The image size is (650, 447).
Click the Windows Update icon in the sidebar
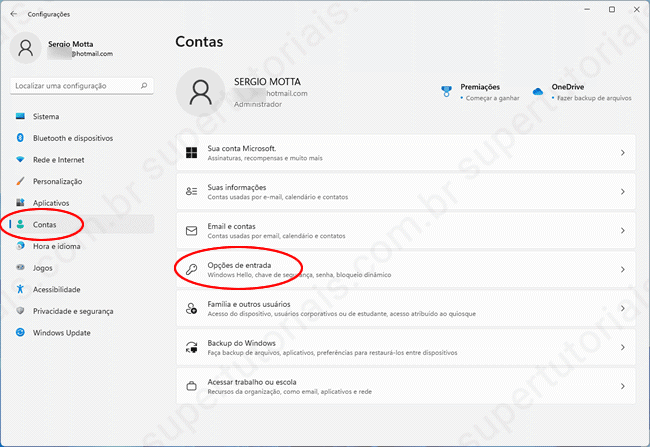[20, 332]
